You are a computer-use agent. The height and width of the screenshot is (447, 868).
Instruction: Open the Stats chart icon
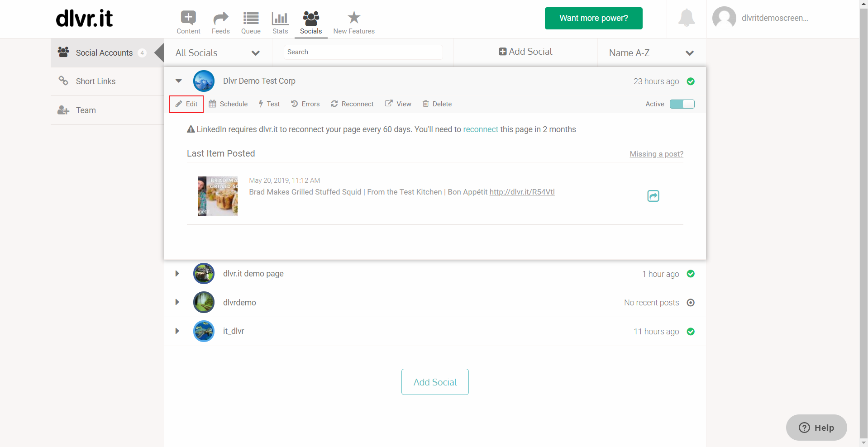coord(280,18)
